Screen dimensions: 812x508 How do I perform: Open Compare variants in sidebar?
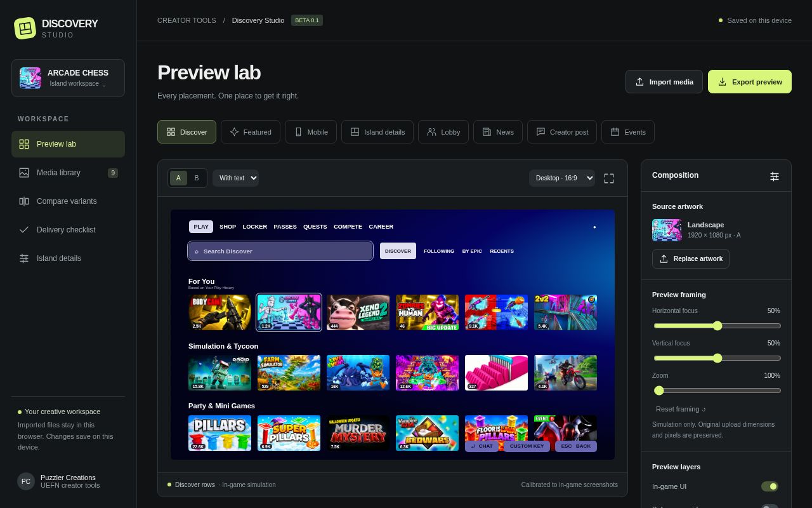coord(68,201)
